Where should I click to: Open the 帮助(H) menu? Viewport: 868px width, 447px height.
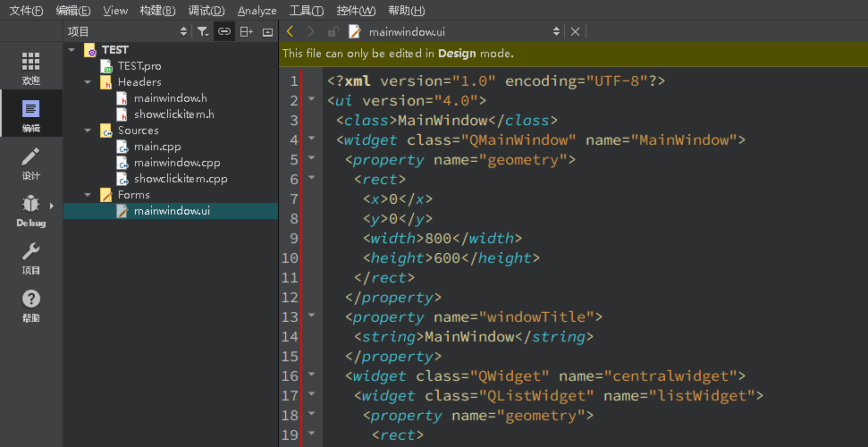pyautogui.click(x=407, y=11)
